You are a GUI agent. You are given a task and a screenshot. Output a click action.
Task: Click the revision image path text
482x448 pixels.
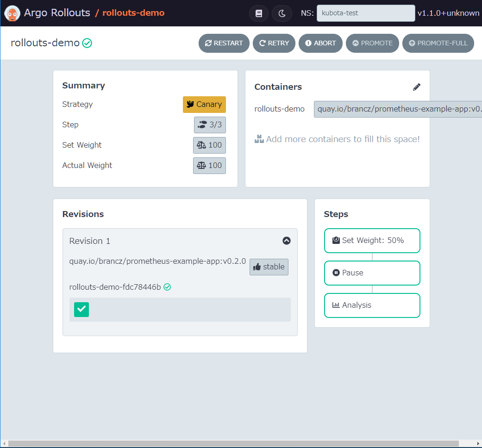click(x=157, y=261)
